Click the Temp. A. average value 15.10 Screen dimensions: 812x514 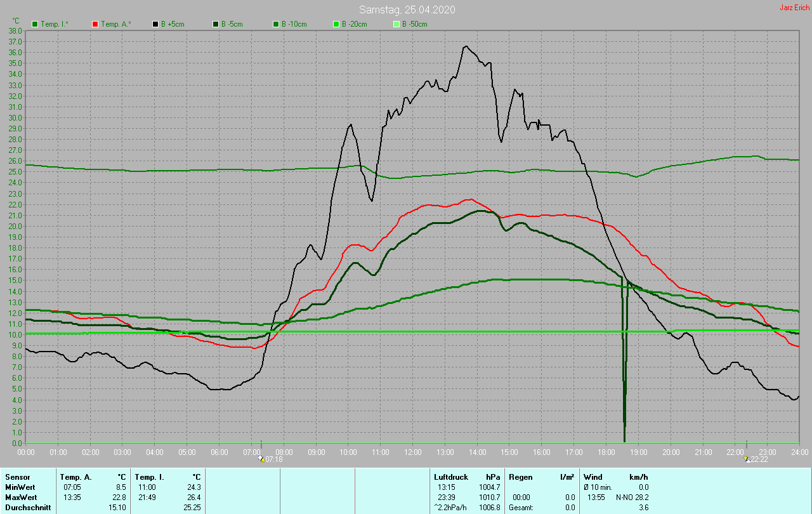118,508
